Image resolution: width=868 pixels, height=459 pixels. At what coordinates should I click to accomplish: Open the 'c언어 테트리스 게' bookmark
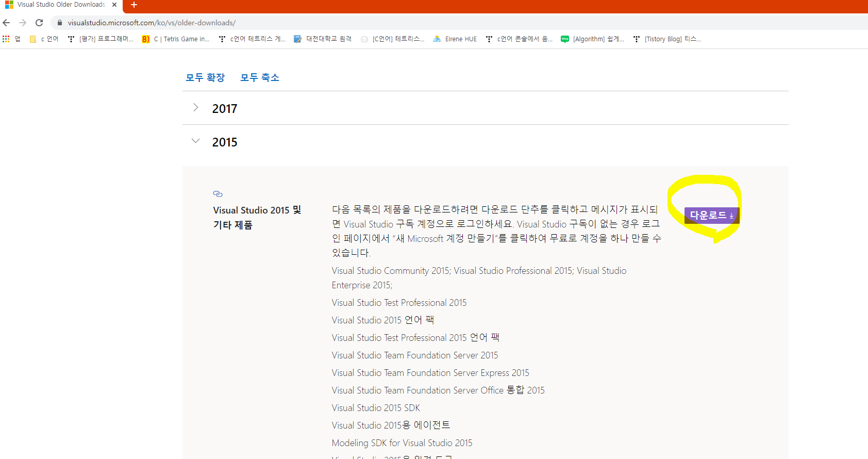[252, 39]
